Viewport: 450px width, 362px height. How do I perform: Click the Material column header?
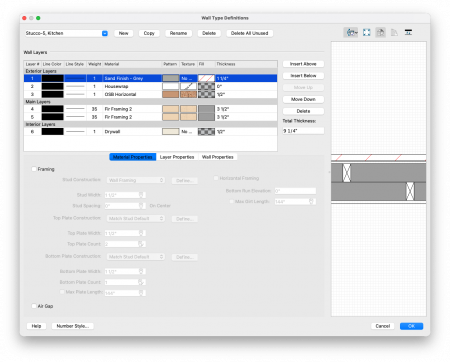click(132, 64)
